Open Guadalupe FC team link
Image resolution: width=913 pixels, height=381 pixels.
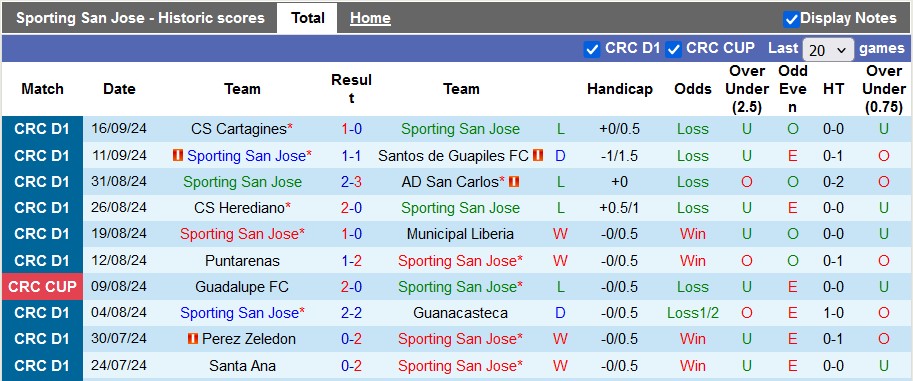(242, 287)
